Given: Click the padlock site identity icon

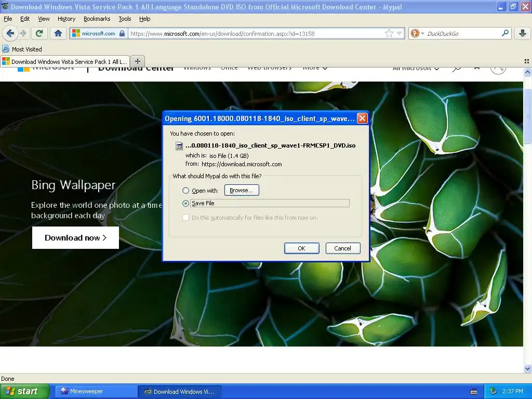Looking at the screenshot, I should [x=122, y=33].
